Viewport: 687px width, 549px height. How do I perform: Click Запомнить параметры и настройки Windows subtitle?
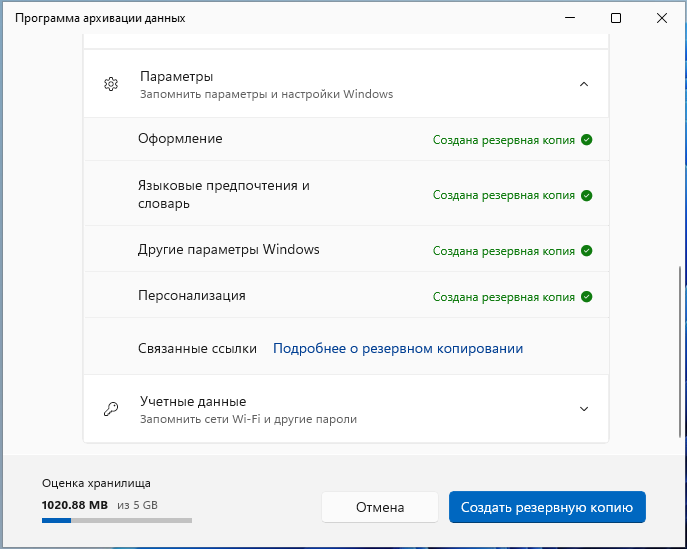click(266, 94)
